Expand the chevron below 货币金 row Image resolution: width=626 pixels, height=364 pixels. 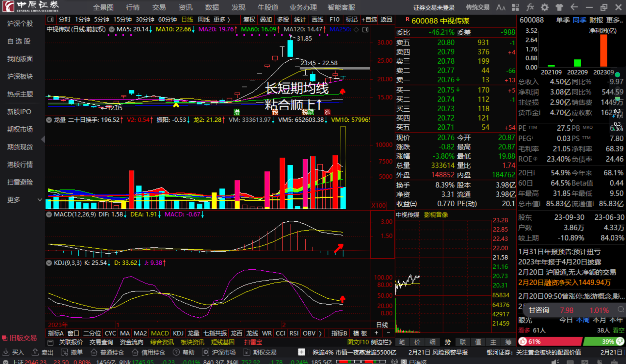pos(571,120)
